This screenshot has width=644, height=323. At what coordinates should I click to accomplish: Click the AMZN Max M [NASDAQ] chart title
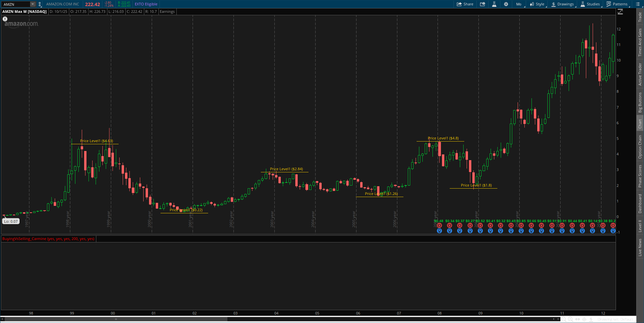click(25, 11)
